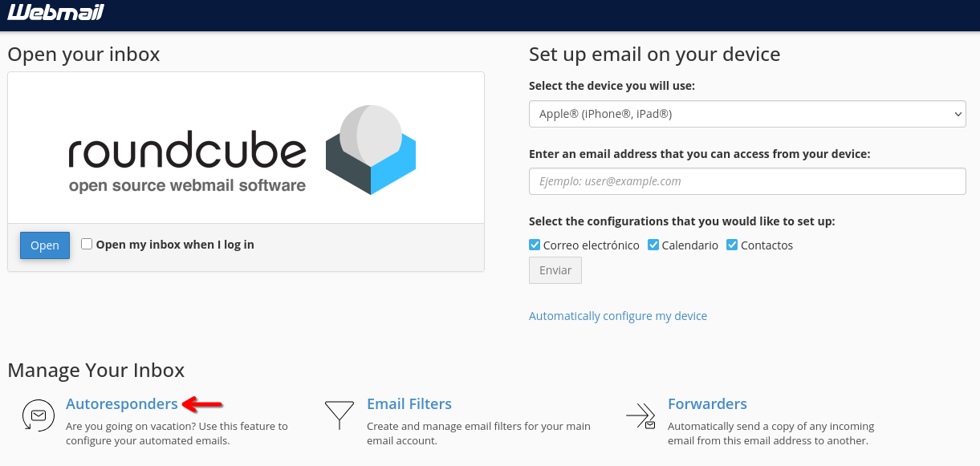This screenshot has width=980, height=466.
Task: Focus the email address input field
Action: point(747,181)
